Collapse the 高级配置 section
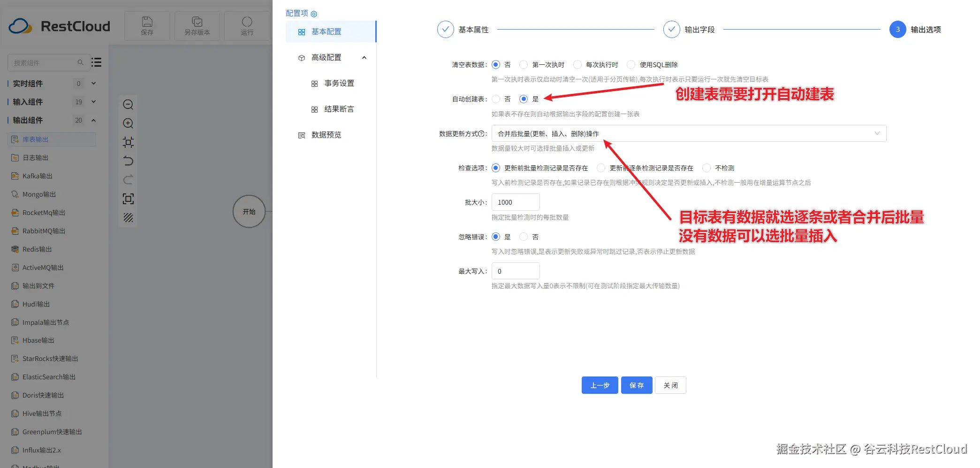980x468 pixels. coord(364,57)
